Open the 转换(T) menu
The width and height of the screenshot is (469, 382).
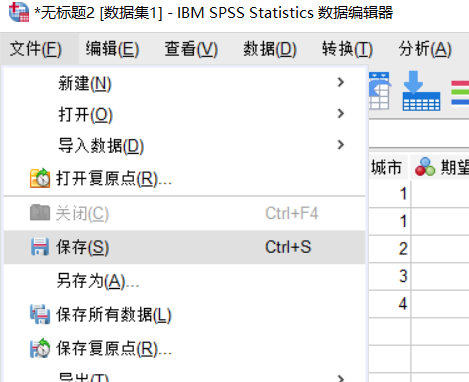pyautogui.click(x=347, y=49)
